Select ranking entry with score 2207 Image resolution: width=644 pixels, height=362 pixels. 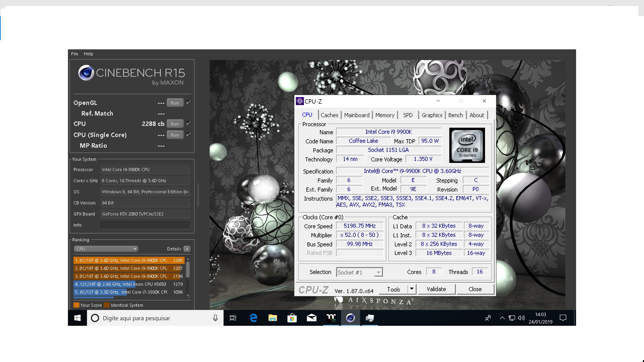[x=129, y=268]
